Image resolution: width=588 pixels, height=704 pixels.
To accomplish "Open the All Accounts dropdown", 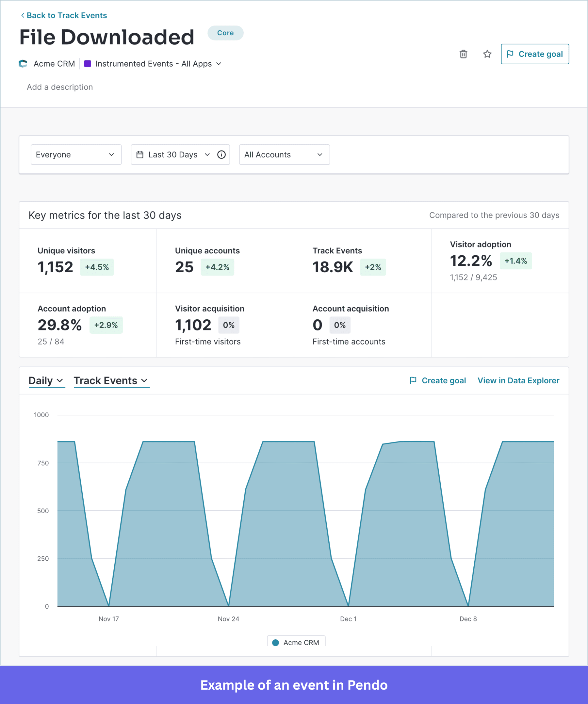I will coord(285,154).
